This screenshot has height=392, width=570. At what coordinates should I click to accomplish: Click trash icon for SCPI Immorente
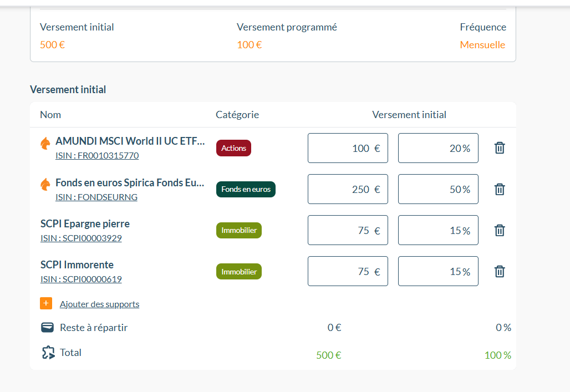[x=500, y=271]
